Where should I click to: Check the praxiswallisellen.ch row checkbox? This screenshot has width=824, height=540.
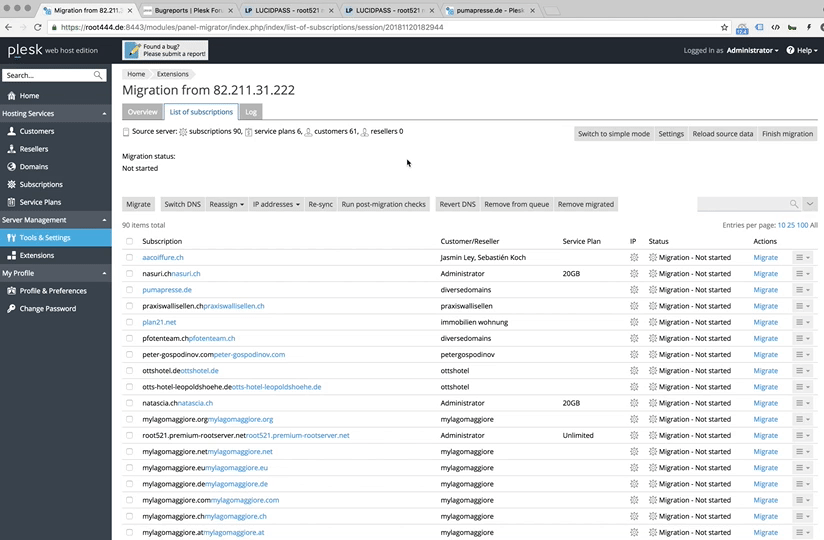[x=129, y=306]
